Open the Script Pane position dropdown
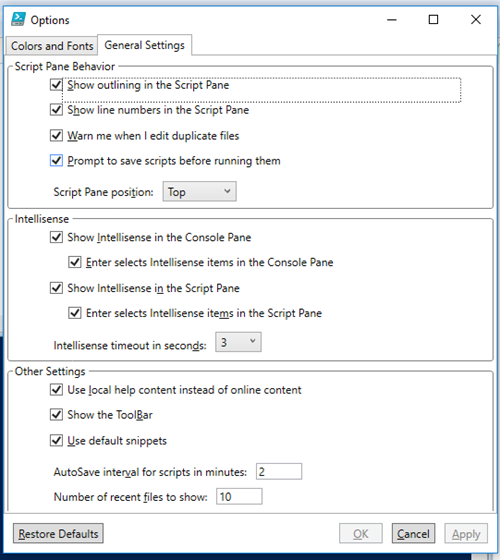 pos(199,192)
